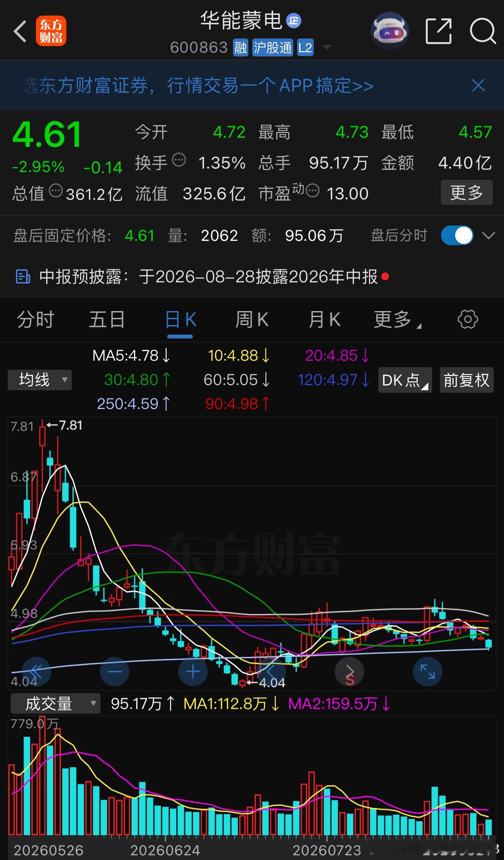
Task: Switch to 周K tab
Action: [252, 320]
